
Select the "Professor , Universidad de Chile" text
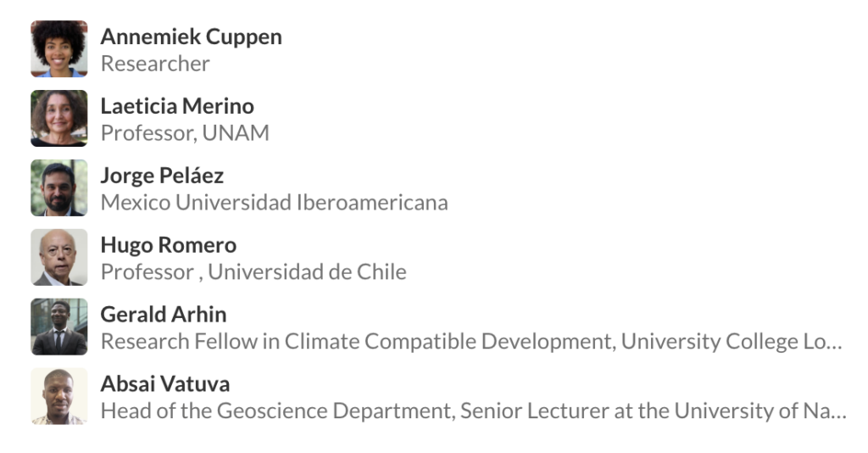(253, 272)
